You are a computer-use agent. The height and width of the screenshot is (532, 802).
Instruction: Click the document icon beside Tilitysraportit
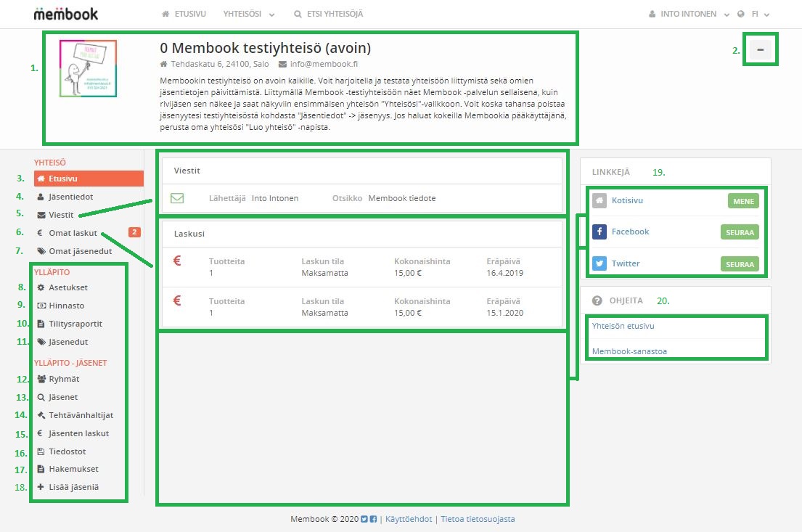pyautogui.click(x=41, y=324)
